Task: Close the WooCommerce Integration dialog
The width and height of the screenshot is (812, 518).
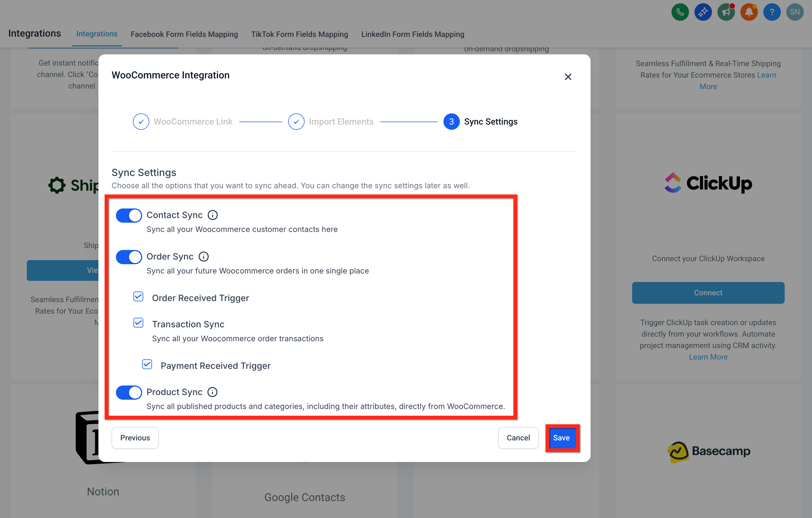Action: [x=568, y=77]
